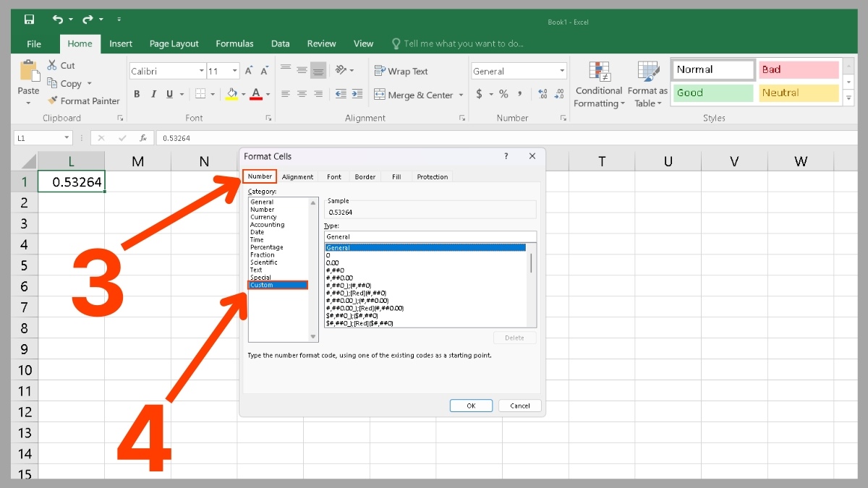Align text to the right

(x=318, y=94)
